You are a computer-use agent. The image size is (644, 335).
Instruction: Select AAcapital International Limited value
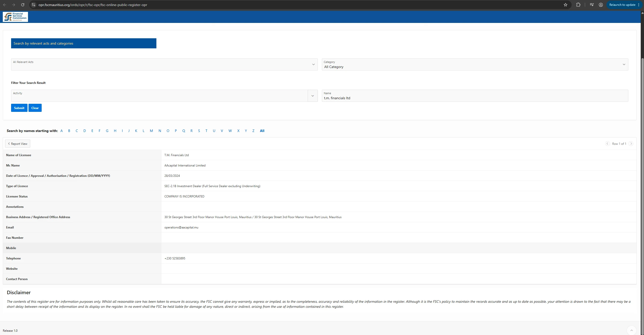tap(185, 165)
